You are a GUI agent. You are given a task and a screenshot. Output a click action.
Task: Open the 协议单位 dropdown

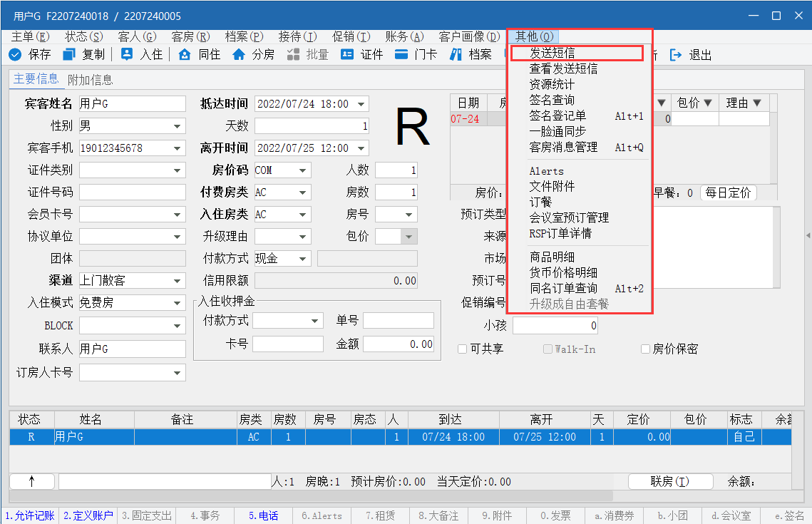(177, 237)
